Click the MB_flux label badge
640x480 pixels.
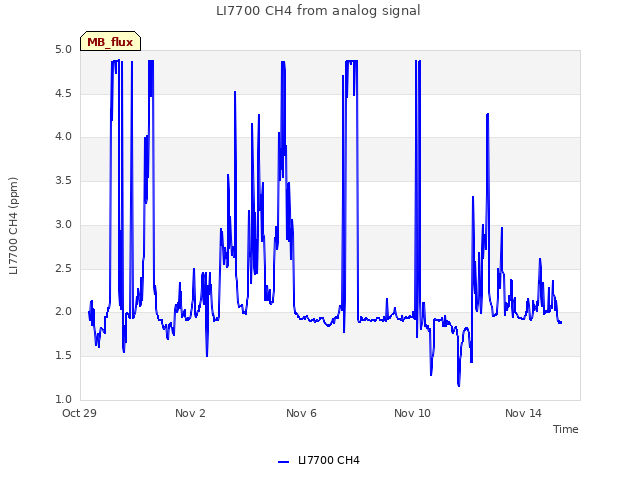(x=110, y=41)
